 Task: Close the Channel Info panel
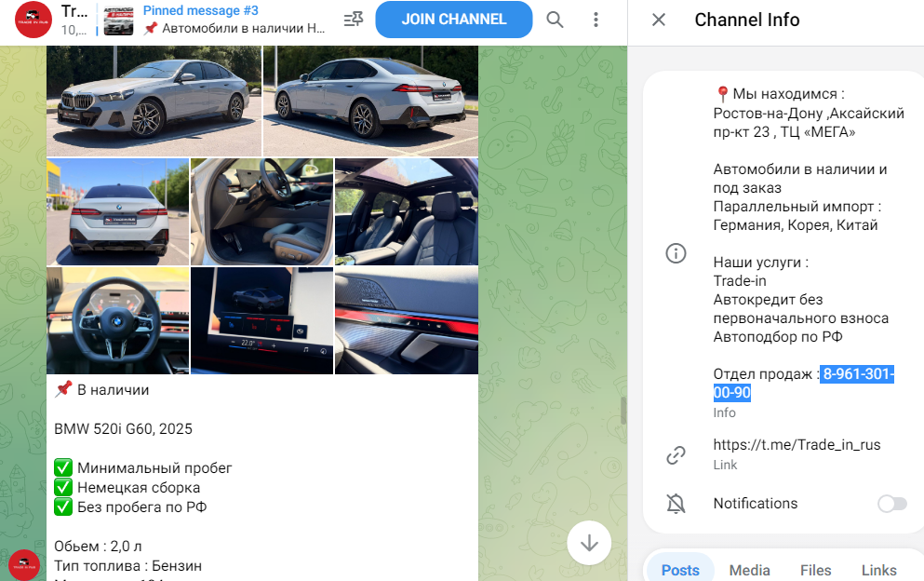[659, 20]
